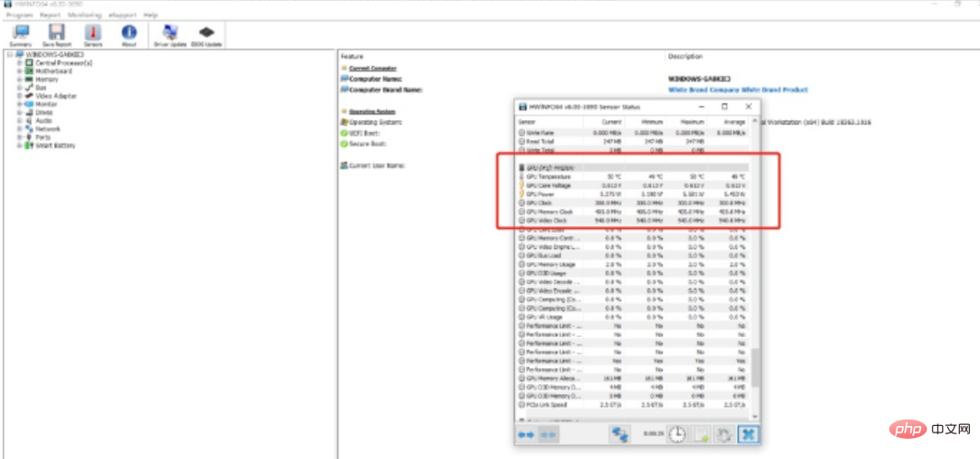Select the Read Total sensor row
The width and height of the screenshot is (980, 459).
(x=633, y=142)
